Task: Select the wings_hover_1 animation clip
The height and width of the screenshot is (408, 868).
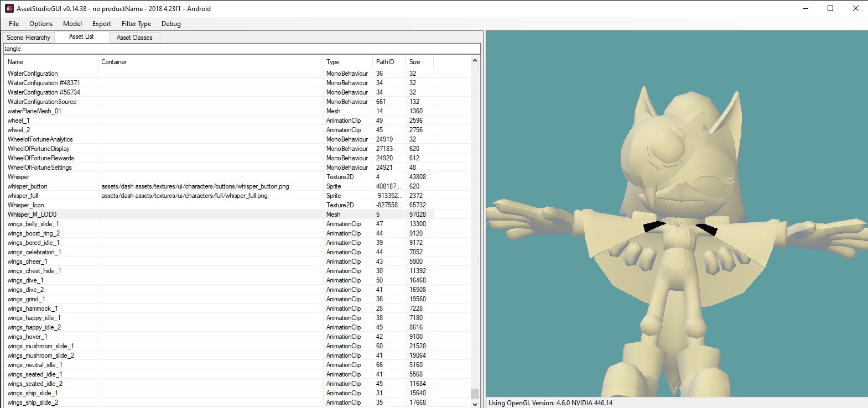Action: (238, 337)
